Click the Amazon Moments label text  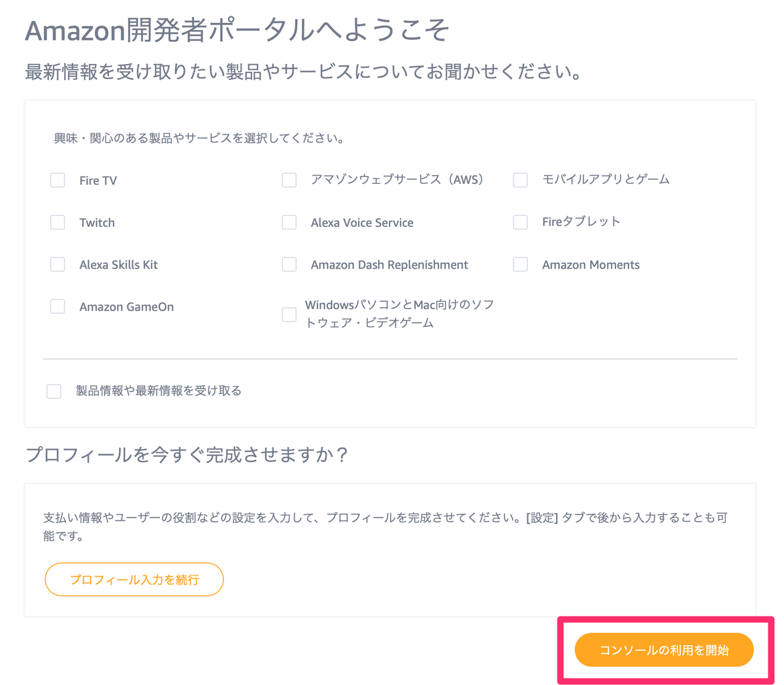point(591,264)
